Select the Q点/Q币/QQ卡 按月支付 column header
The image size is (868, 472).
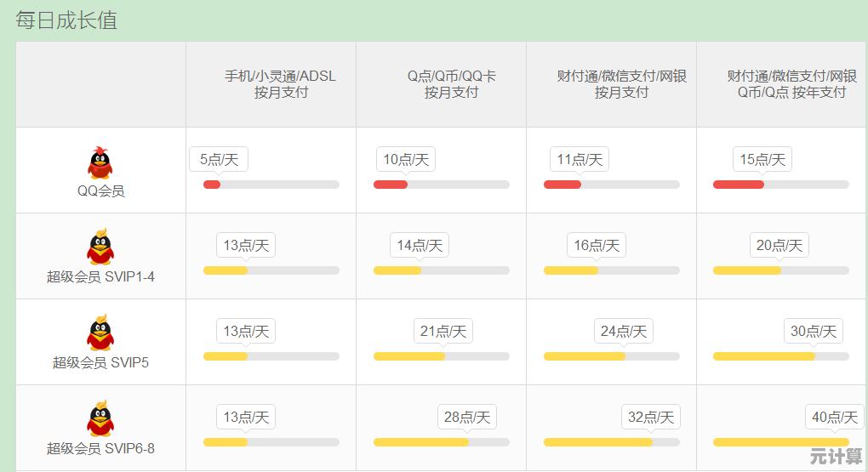(451, 84)
